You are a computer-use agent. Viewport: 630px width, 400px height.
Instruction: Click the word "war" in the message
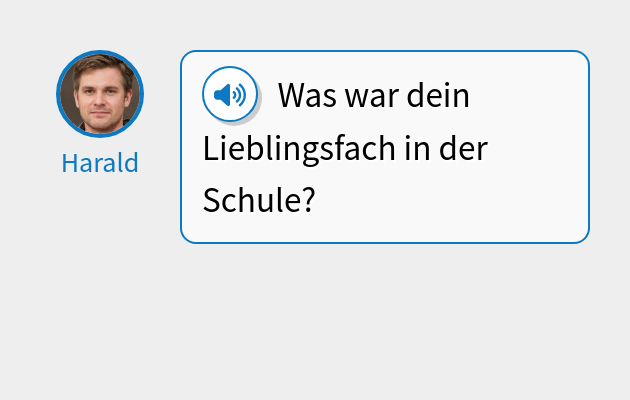[x=372, y=99]
